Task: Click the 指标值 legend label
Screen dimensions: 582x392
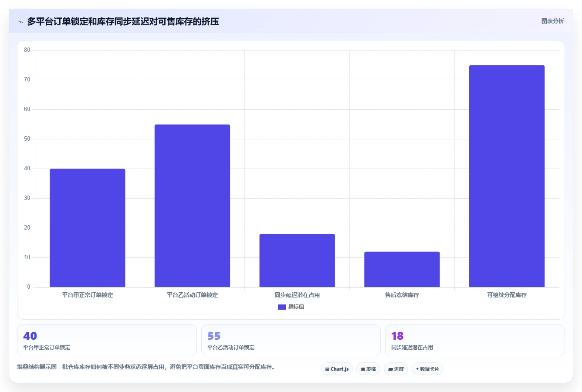Action: [296, 307]
